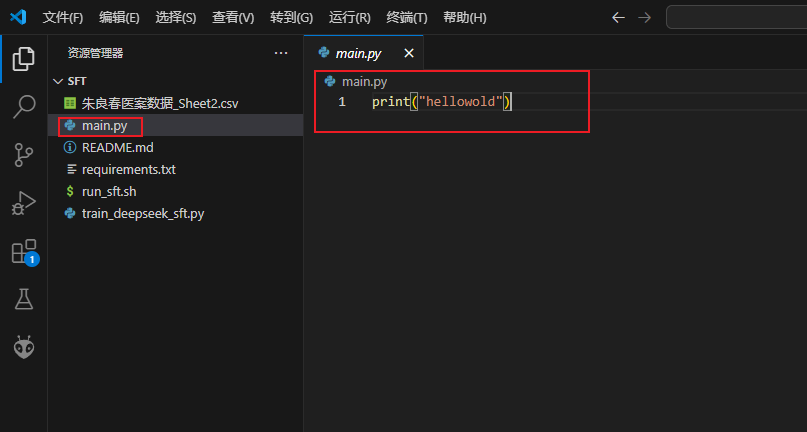
Task: Click the go forward arrow
Action: [644, 18]
